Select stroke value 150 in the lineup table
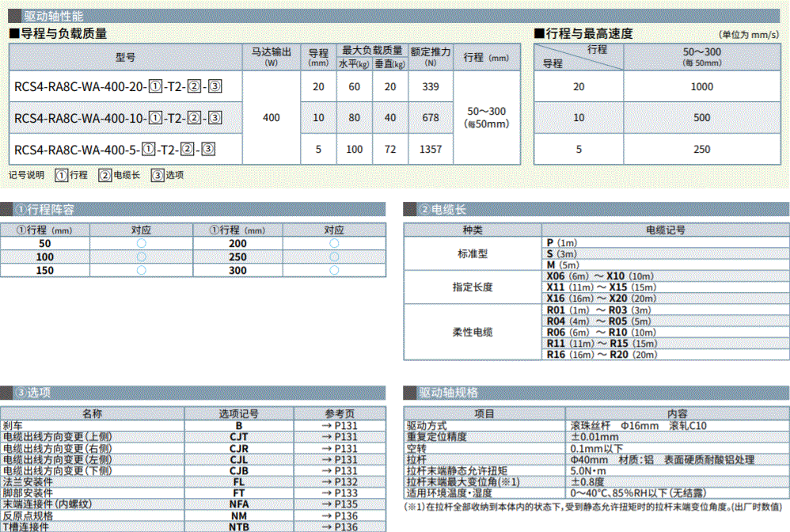This screenshot has width=790, height=532. (x=45, y=271)
